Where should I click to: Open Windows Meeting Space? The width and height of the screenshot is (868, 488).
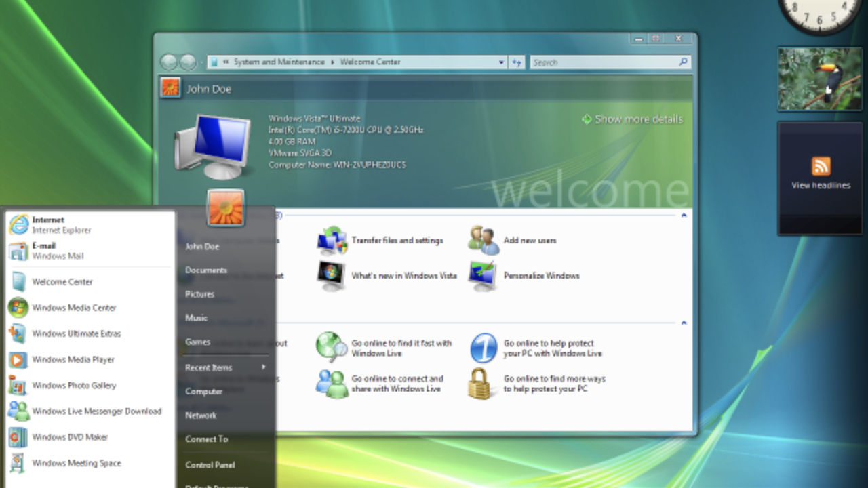tap(76, 463)
